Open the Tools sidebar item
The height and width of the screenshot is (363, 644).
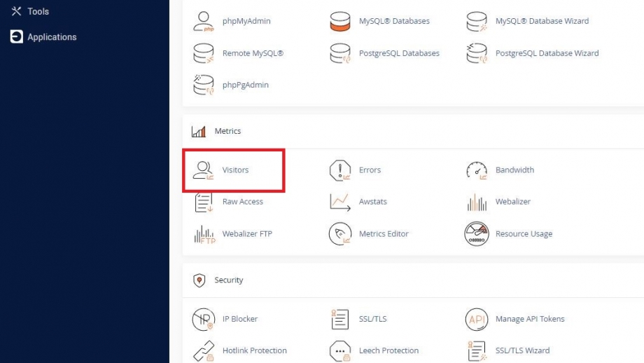pos(38,11)
